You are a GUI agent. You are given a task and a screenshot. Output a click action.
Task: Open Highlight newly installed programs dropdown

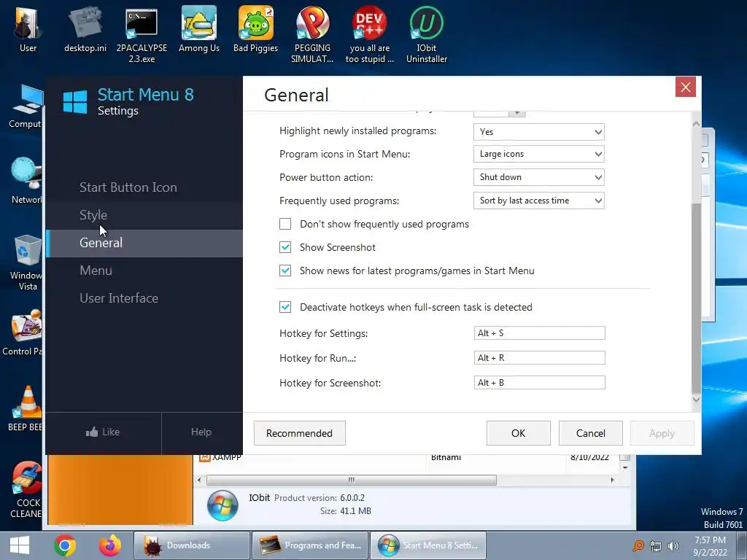[x=539, y=132]
